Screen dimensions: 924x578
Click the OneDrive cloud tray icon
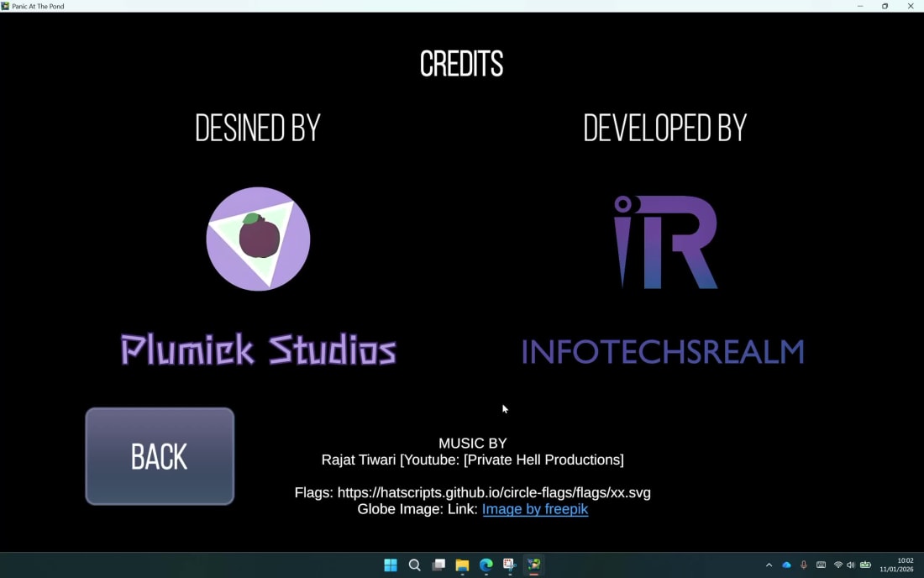[787, 565]
